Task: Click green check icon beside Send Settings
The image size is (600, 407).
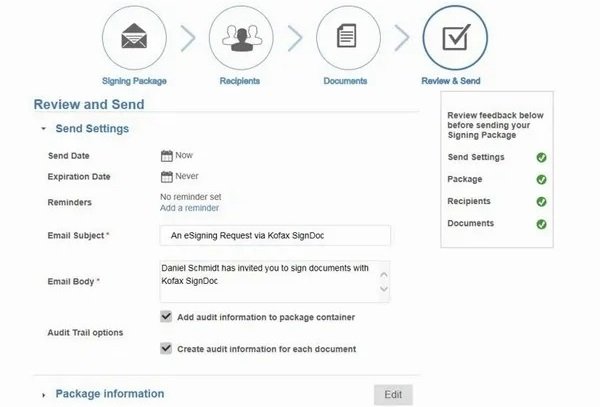Action: point(541,158)
